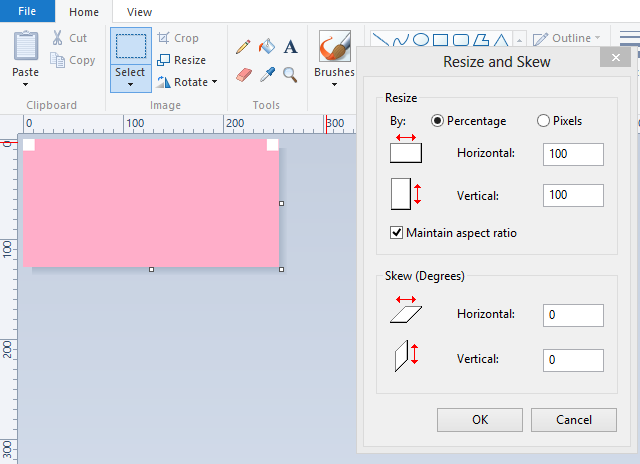Image resolution: width=640 pixels, height=464 pixels.
Task: Switch to the View tab
Action: [x=140, y=11]
